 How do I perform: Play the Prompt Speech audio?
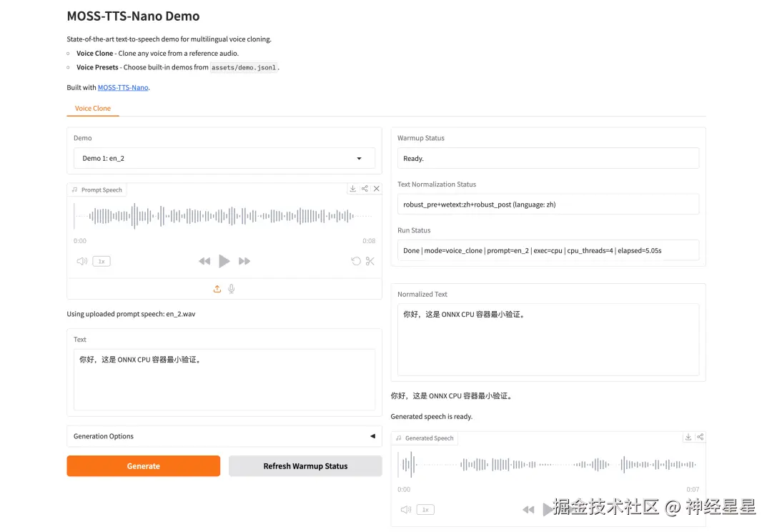[x=224, y=261]
